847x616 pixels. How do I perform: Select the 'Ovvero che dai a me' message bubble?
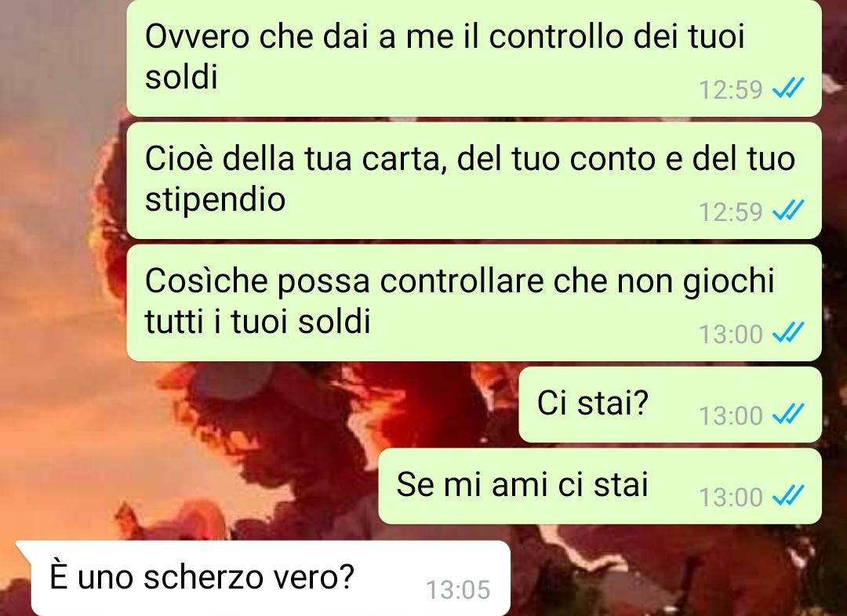click(474, 57)
